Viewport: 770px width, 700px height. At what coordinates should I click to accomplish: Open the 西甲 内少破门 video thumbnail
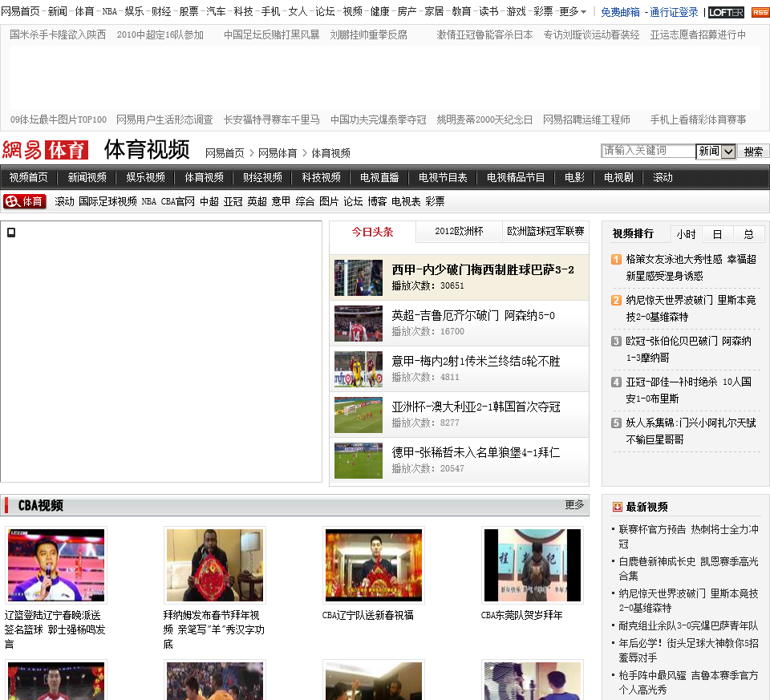click(359, 277)
